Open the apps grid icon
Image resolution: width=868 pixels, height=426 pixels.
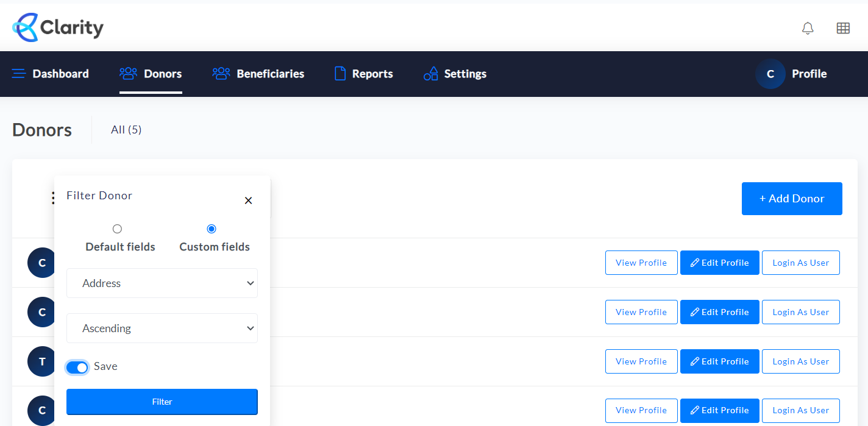coord(843,28)
